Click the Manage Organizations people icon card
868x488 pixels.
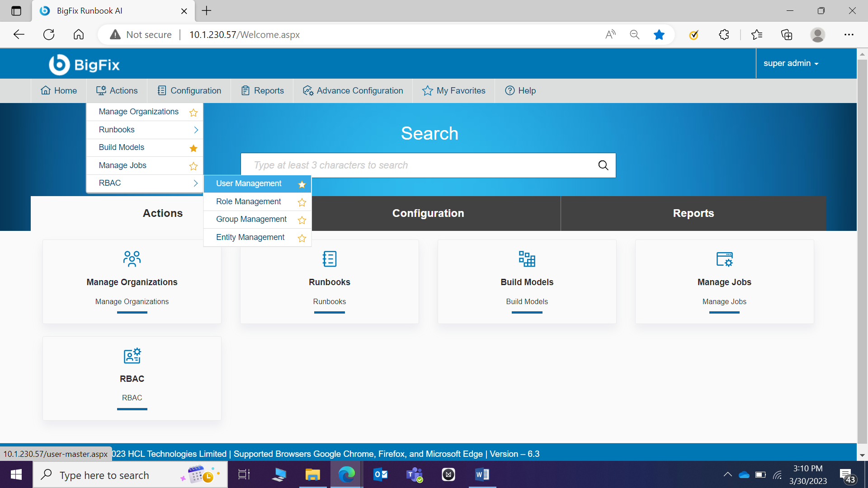pos(132,259)
